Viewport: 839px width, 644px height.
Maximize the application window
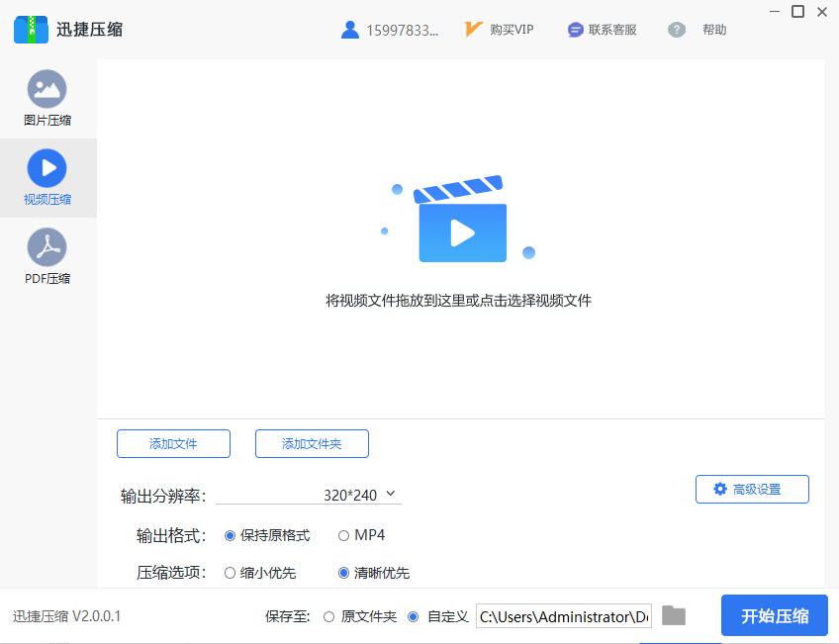tap(797, 11)
